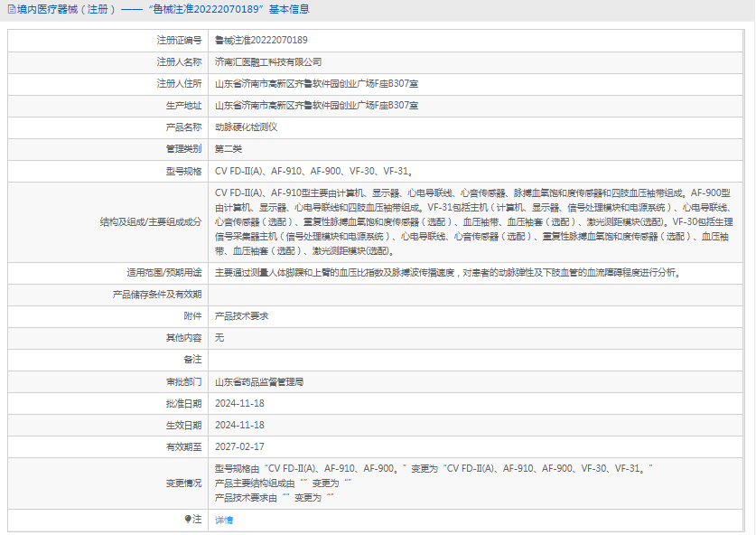The image size is (756, 535).
Task: Click the 型号规格 label
Action: (x=183, y=172)
